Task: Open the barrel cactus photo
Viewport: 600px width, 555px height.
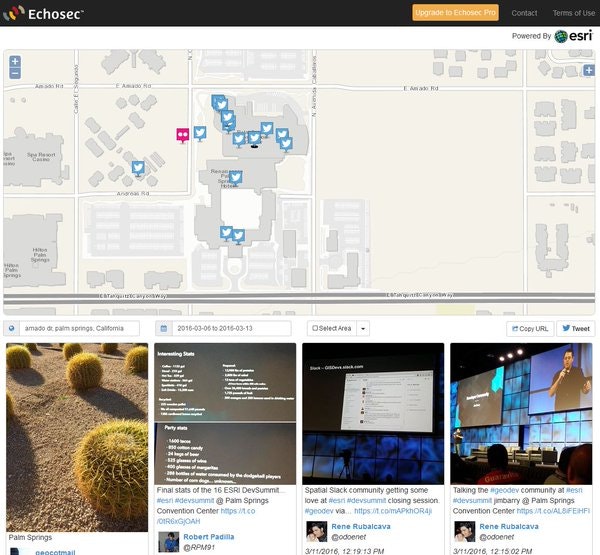Action: [x=77, y=437]
